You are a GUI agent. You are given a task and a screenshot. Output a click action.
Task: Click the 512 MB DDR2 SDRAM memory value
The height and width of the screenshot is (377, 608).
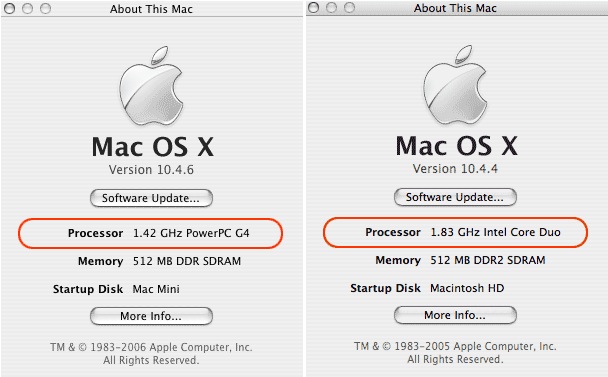pyautogui.click(x=488, y=260)
